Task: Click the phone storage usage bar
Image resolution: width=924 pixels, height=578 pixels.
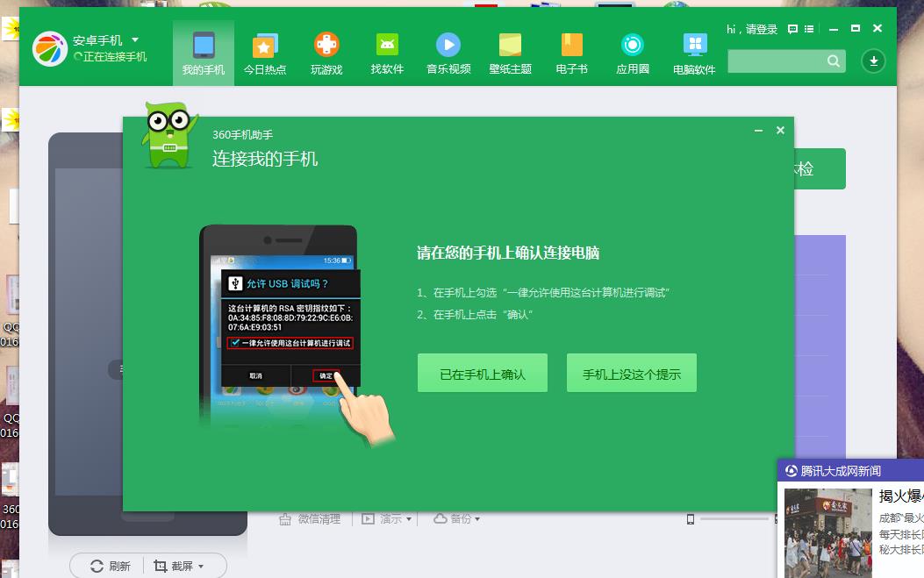Action: (734, 519)
